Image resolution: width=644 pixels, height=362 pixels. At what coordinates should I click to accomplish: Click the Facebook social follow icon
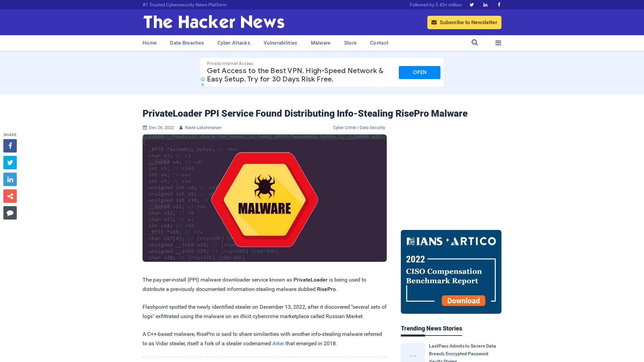click(499, 4)
